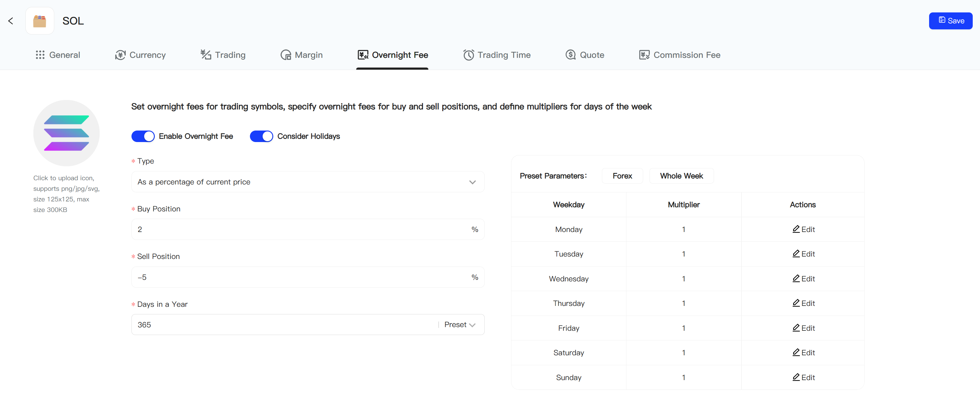Click the pencil icon for Wednesday
This screenshot has width=980, height=401.
(x=796, y=279)
